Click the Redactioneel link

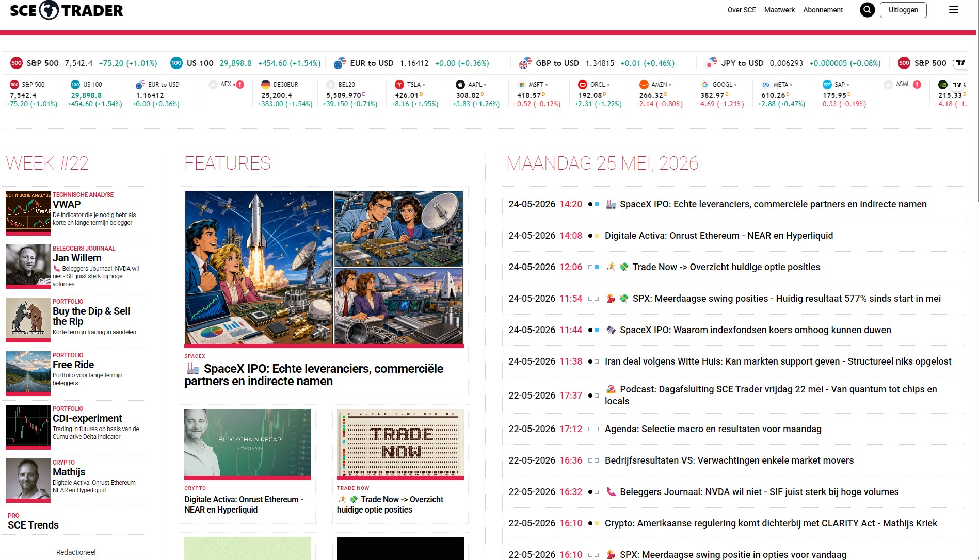76,552
